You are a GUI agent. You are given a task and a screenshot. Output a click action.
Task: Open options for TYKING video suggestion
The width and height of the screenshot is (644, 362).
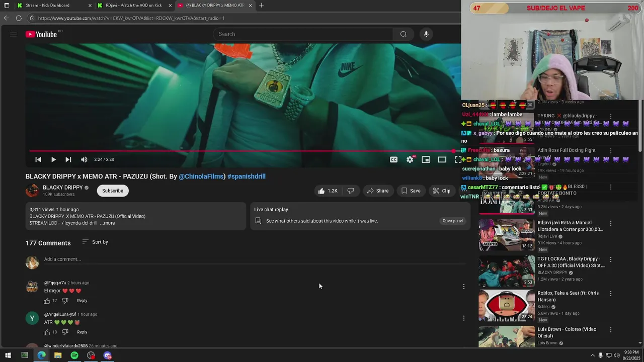tap(611, 116)
